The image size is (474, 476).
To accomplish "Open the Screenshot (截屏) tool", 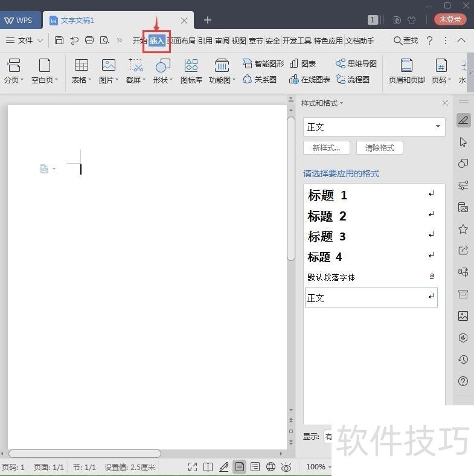I will (x=136, y=65).
